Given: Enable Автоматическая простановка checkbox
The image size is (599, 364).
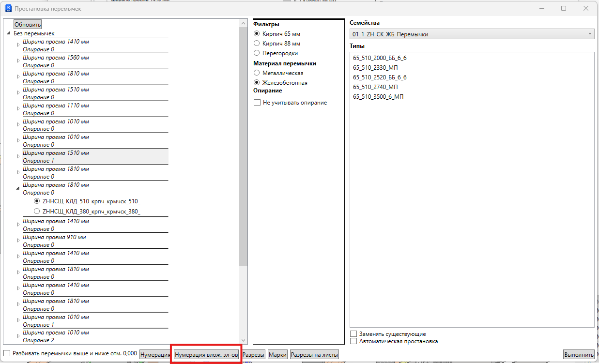Looking at the screenshot, I should [353, 341].
